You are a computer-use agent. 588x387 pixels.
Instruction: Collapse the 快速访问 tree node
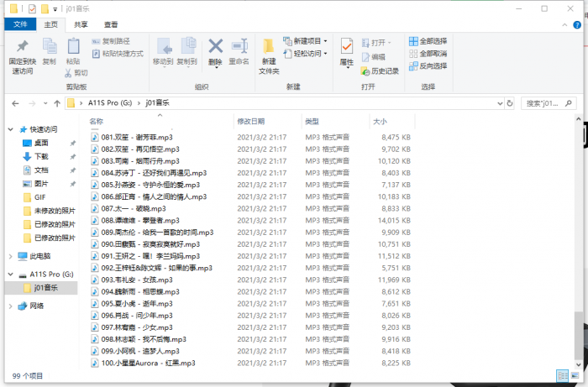(x=10, y=129)
